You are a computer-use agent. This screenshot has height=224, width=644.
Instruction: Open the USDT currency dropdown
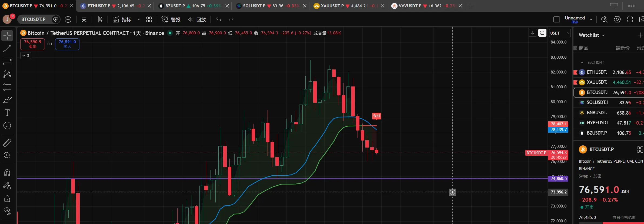tap(560, 33)
